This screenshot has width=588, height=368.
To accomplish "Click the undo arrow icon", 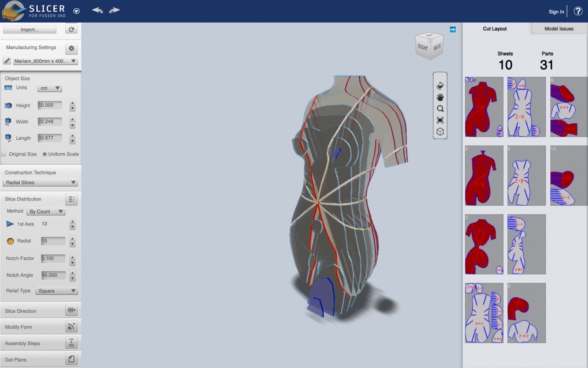I will (97, 10).
